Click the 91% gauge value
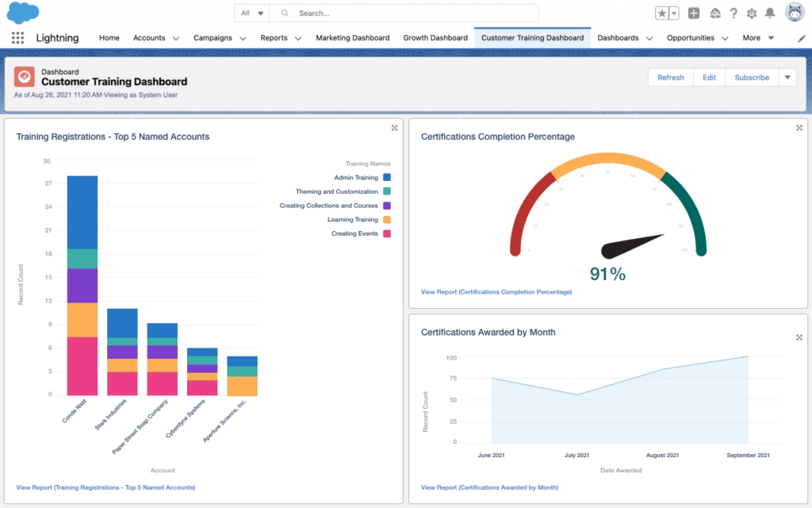This screenshot has width=812, height=508. [x=608, y=274]
